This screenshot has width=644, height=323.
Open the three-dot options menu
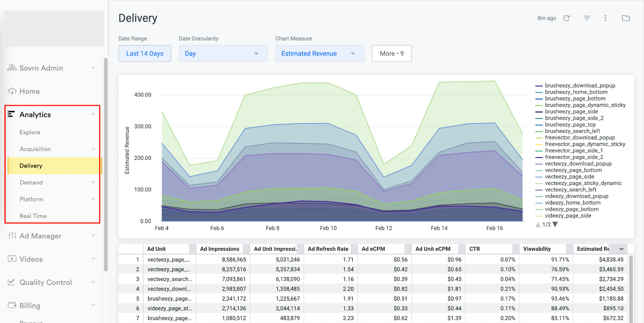point(605,18)
